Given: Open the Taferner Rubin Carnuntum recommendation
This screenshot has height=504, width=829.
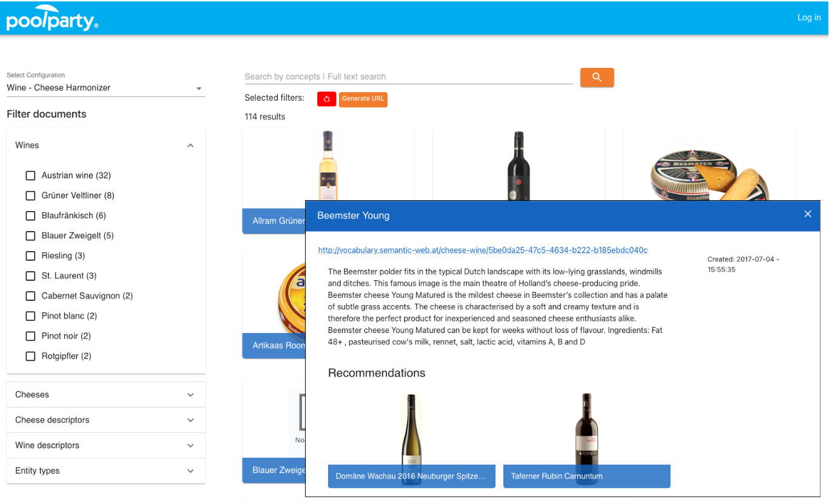Looking at the screenshot, I should pyautogui.click(x=586, y=476).
